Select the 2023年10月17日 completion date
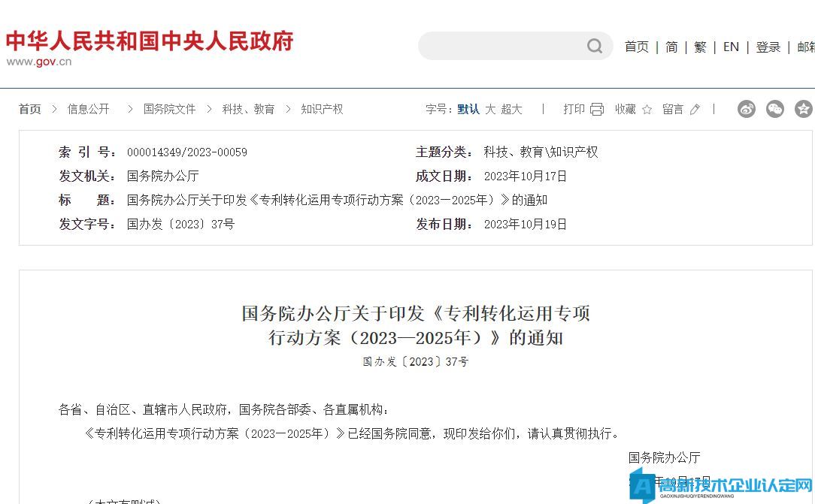The width and height of the screenshot is (815, 504). 526,176
